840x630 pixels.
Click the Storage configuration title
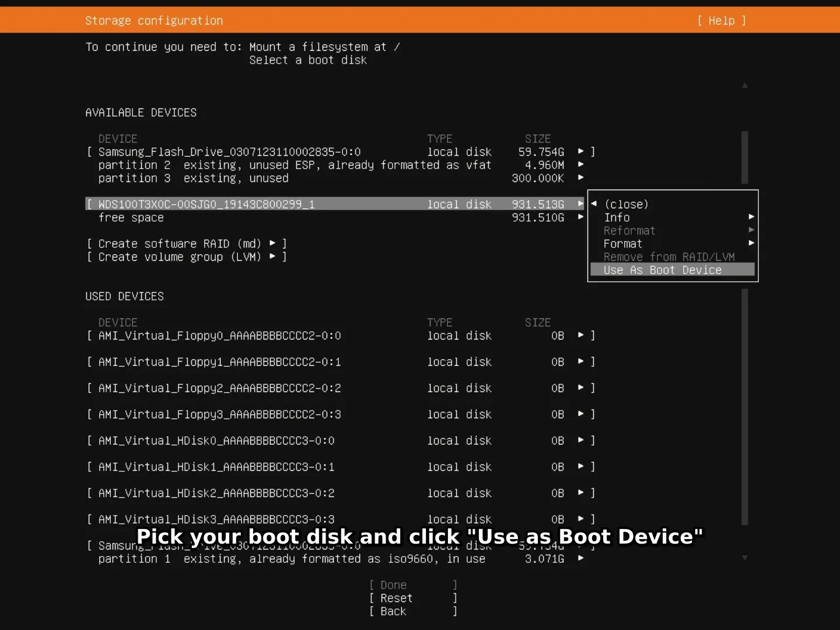(154, 21)
